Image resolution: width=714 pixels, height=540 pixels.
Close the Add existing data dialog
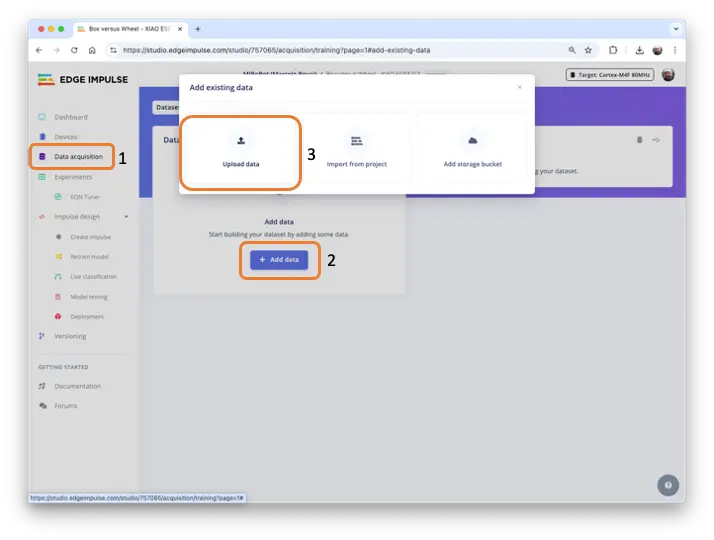519,88
